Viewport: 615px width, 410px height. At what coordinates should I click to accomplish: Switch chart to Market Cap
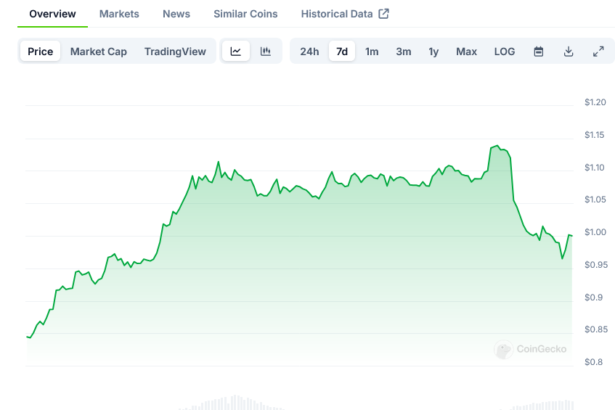tap(98, 51)
